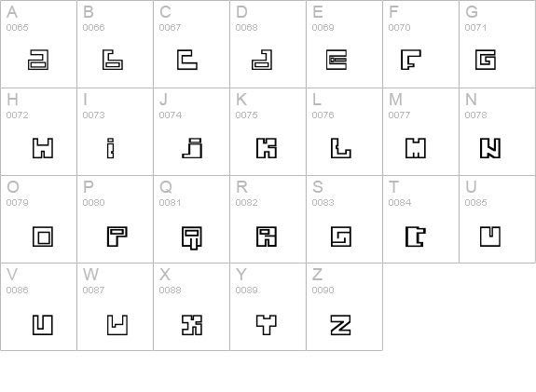
Task: Select the letter D glyph 0068
Action: coord(262,60)
